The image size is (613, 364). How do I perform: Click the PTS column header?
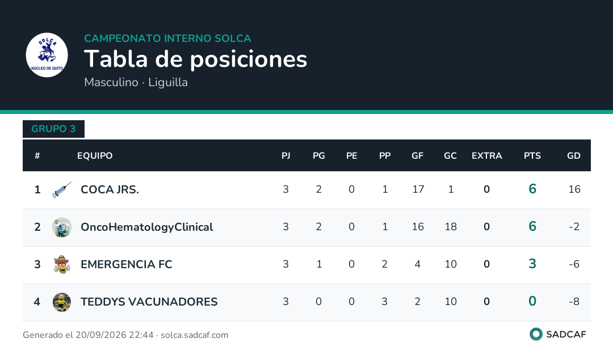pos(532,156)
